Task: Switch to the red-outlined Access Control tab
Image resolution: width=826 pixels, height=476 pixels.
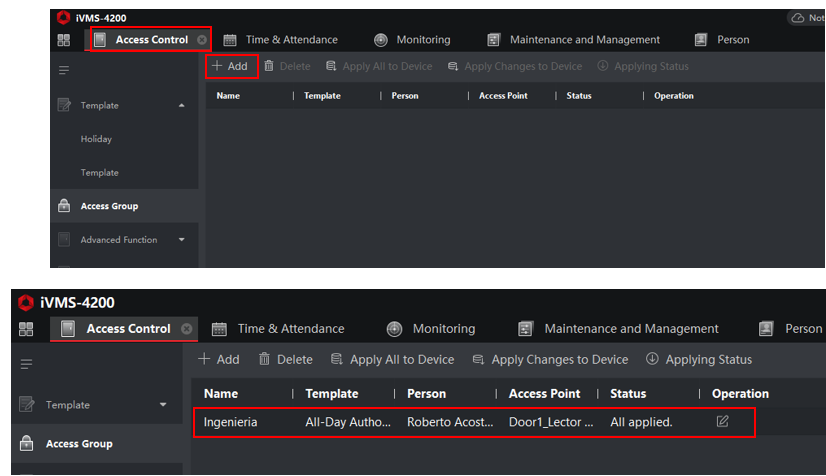Action: [151, 39]
